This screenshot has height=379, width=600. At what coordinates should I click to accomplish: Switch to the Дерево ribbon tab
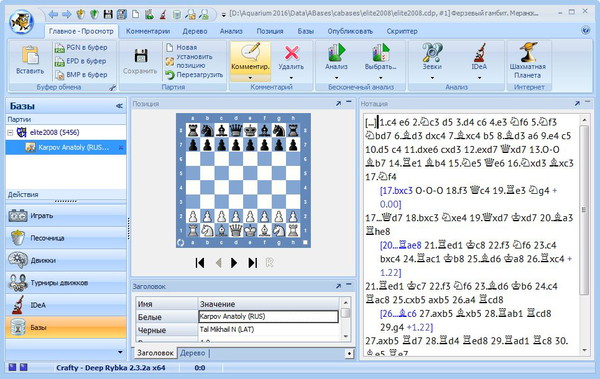point(195,31)
